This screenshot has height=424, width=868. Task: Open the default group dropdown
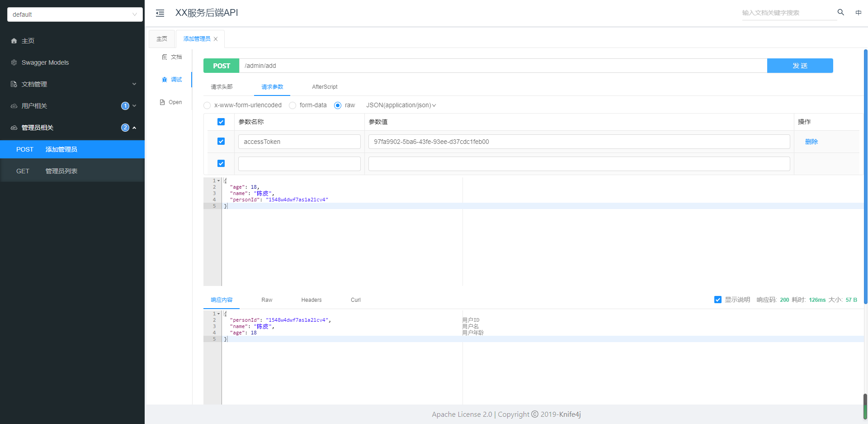[75, 14]
